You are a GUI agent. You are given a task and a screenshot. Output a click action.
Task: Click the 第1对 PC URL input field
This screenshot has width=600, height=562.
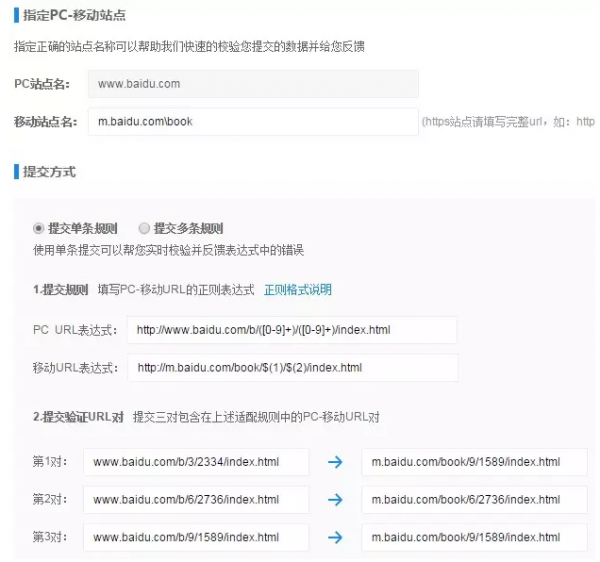click(x=196, y=462)
